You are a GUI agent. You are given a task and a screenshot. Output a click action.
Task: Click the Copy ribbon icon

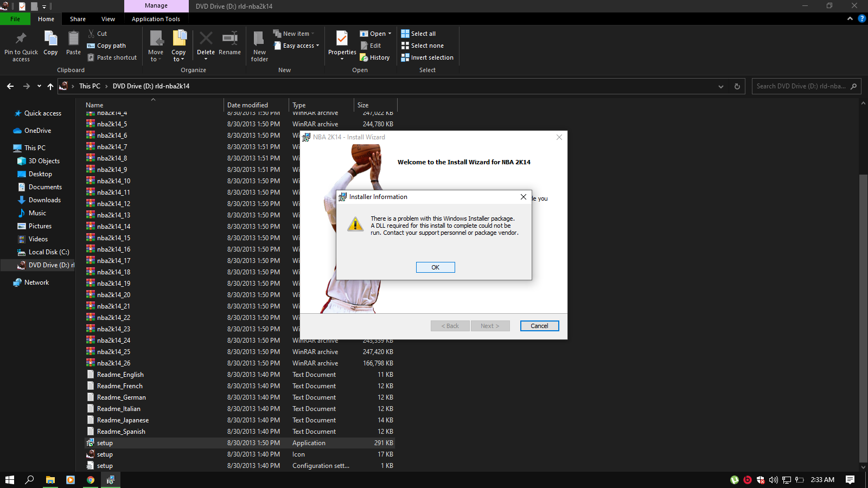[50, 39]
